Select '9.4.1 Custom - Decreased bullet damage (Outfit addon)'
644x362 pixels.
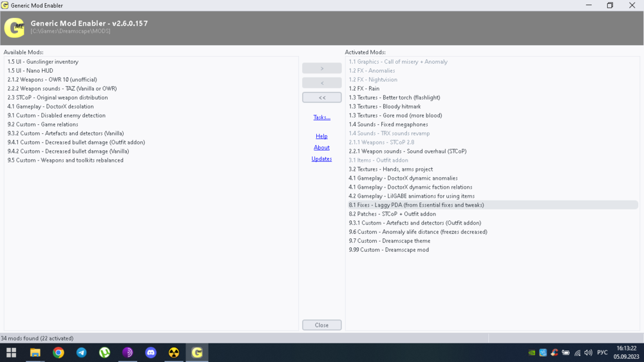click(x=76, y=142)
